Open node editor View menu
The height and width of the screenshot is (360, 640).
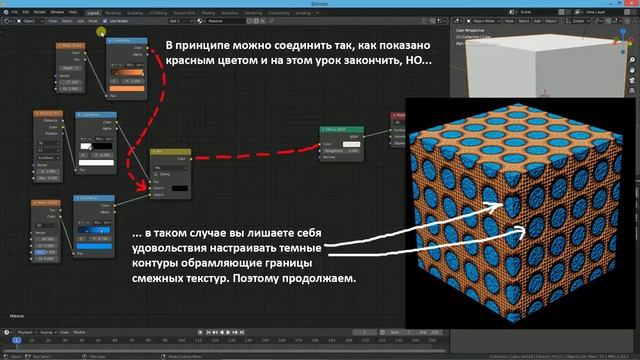pyautogui.click(x=53, y=21)
